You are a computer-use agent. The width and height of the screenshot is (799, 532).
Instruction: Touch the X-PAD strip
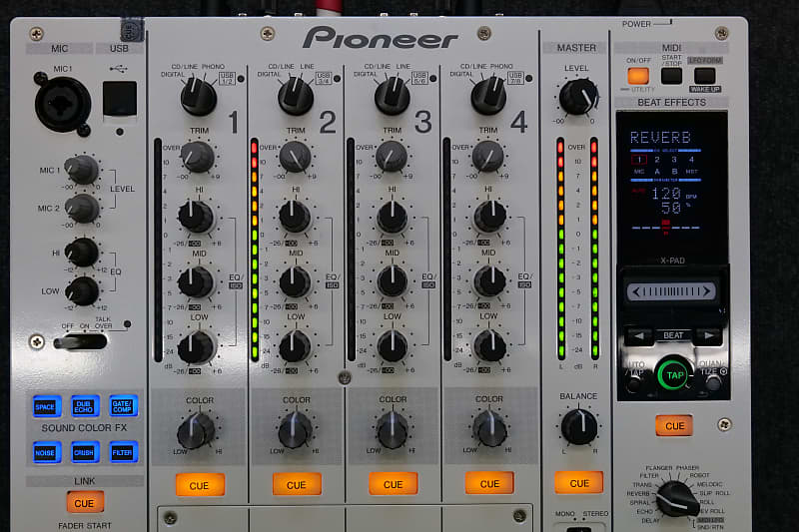(671, 291)
